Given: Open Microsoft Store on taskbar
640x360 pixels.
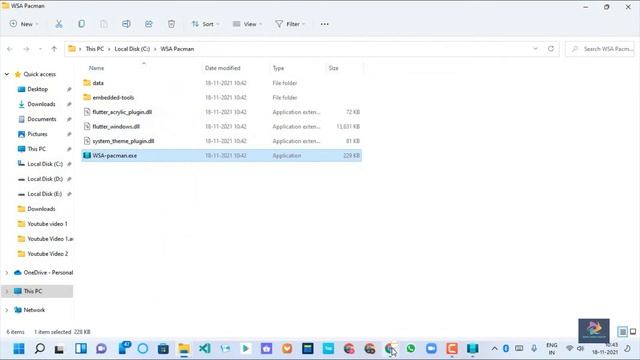Looking at the screenshot, I should click(163, 349).
